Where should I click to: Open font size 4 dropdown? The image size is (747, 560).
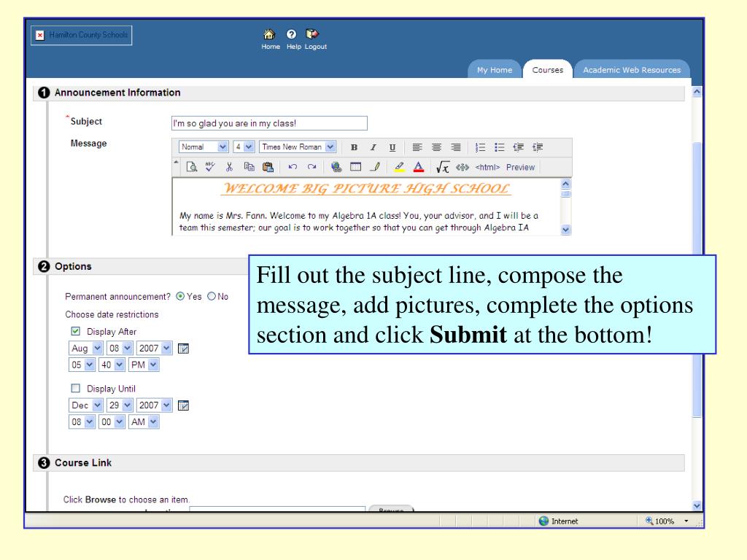244,147
